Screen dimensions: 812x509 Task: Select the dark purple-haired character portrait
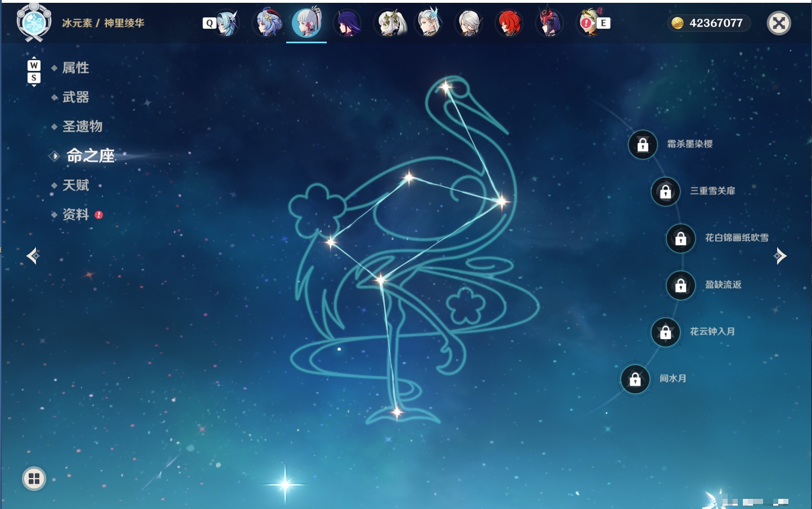pos(347,23)
